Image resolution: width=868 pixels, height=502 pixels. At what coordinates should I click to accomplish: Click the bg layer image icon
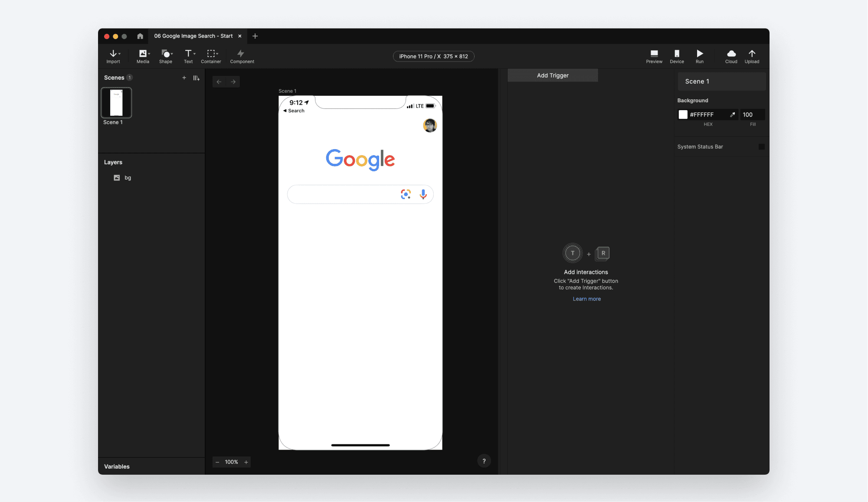click(117, 178)
